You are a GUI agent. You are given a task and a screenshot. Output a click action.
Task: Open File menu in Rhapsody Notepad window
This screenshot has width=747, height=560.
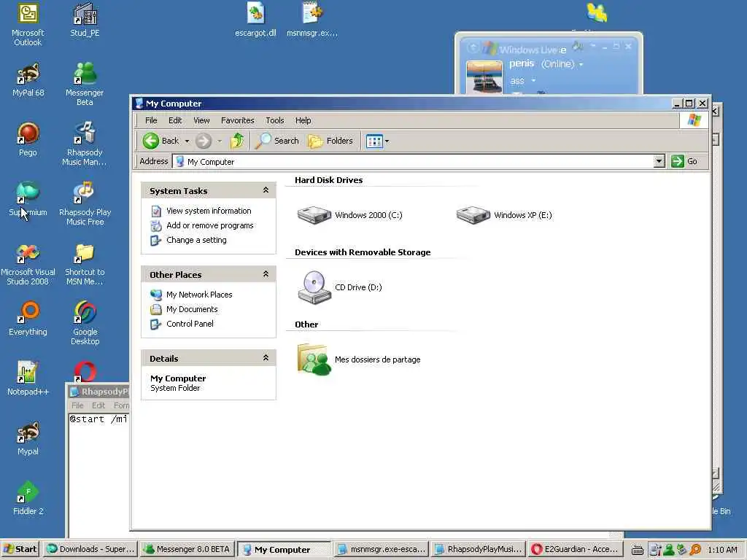[x=77, y=405]
